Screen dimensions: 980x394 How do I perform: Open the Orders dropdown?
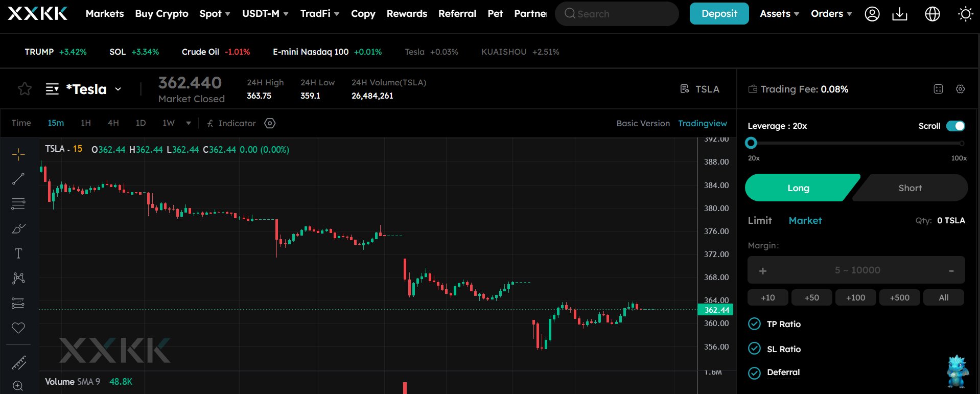pyautogui.click(x=831, y=14)
